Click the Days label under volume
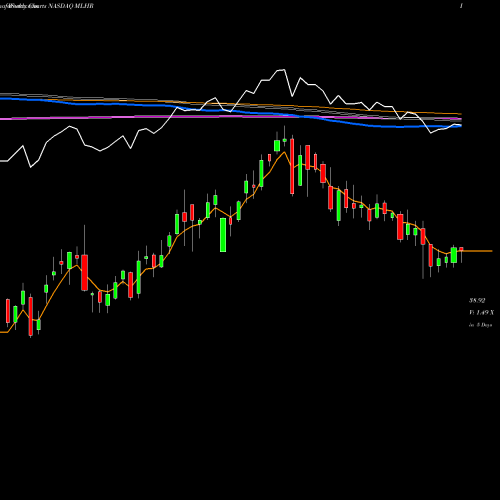Viewport: 500px width, 500px height. pos(486,325)
